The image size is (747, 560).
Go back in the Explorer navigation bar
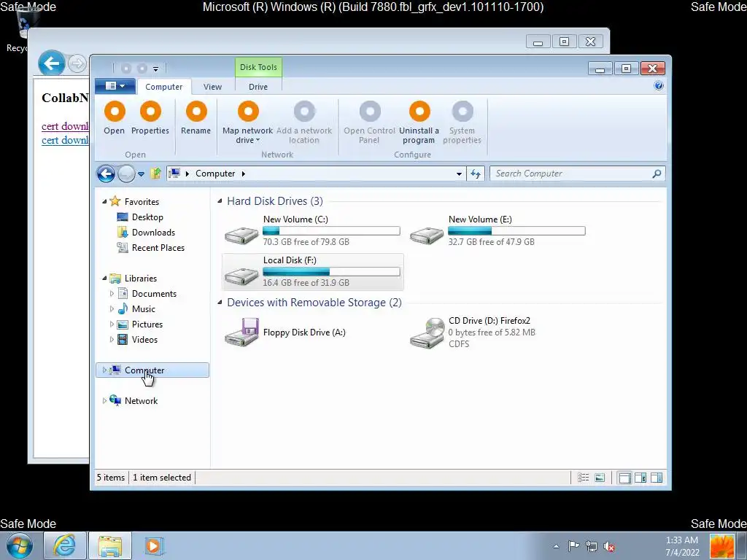[106, 174]
